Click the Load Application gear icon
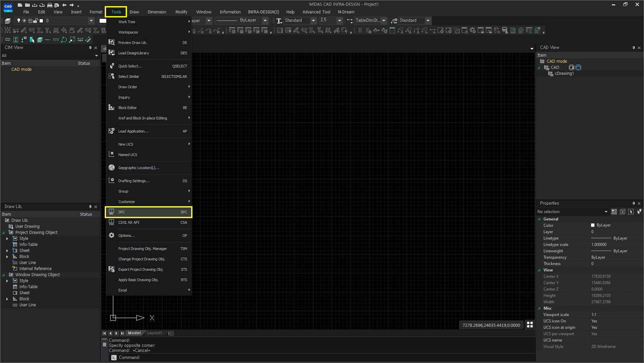This screenshot has height=363, width=644. (x=112, y=131)
